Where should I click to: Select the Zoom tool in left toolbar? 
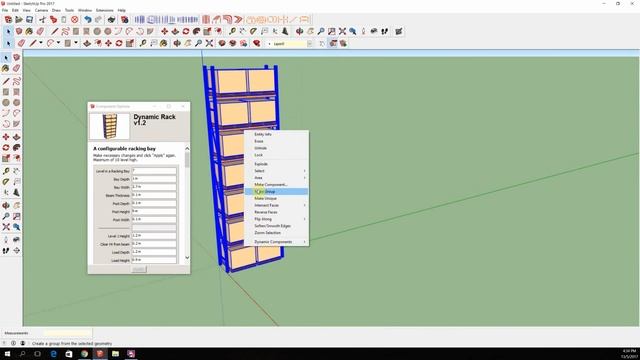tap(6, 216)
